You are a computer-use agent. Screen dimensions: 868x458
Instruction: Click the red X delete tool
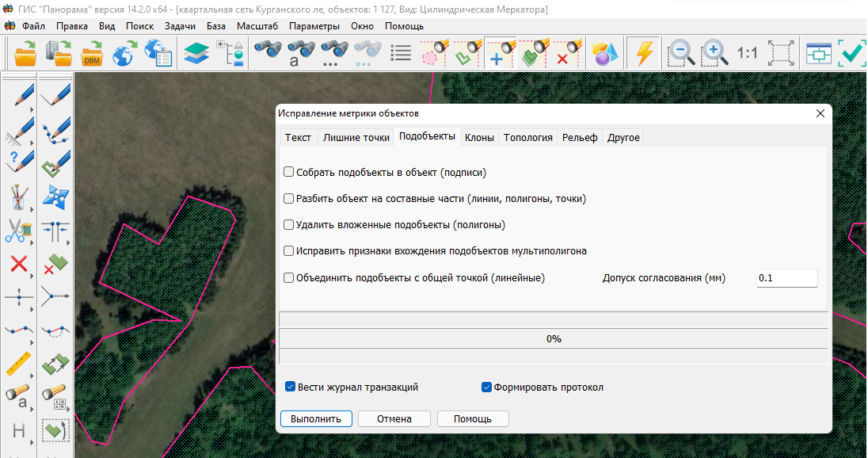(x=19, y=264)
